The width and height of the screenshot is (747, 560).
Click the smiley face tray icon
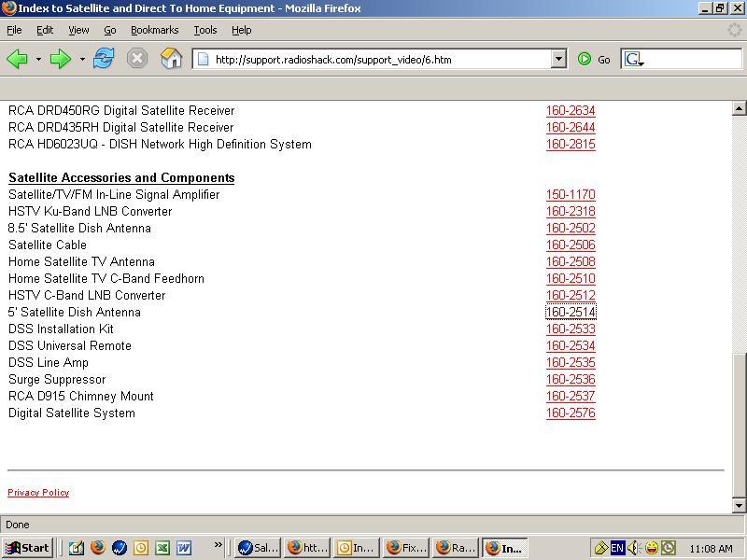651,548
